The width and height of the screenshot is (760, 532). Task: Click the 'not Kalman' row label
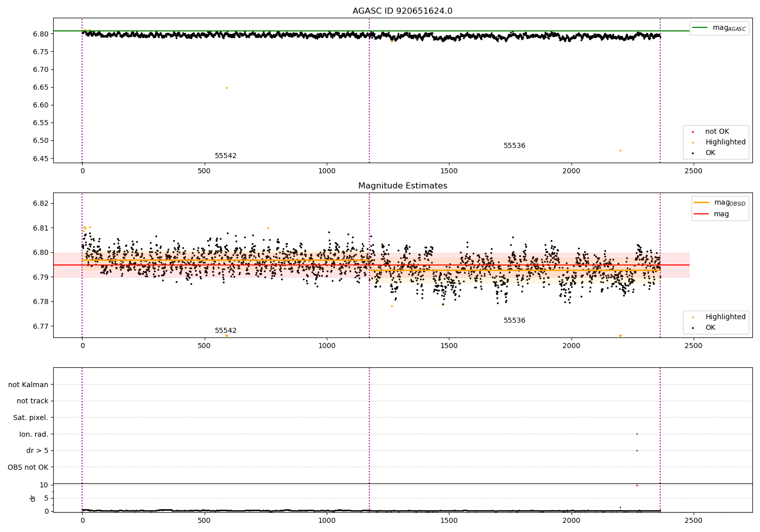point(28,385)
